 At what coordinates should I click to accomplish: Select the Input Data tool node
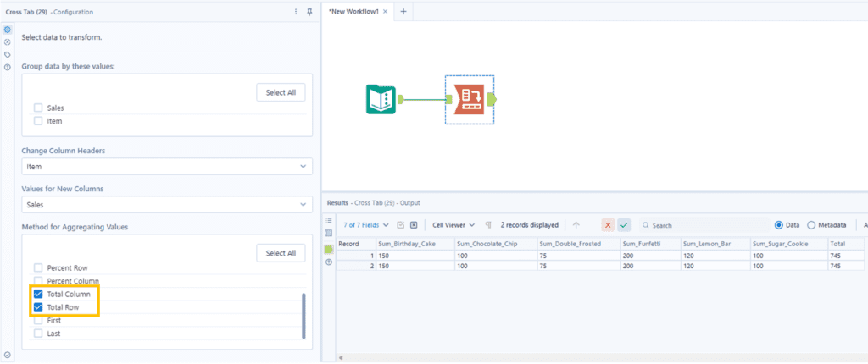381,100
